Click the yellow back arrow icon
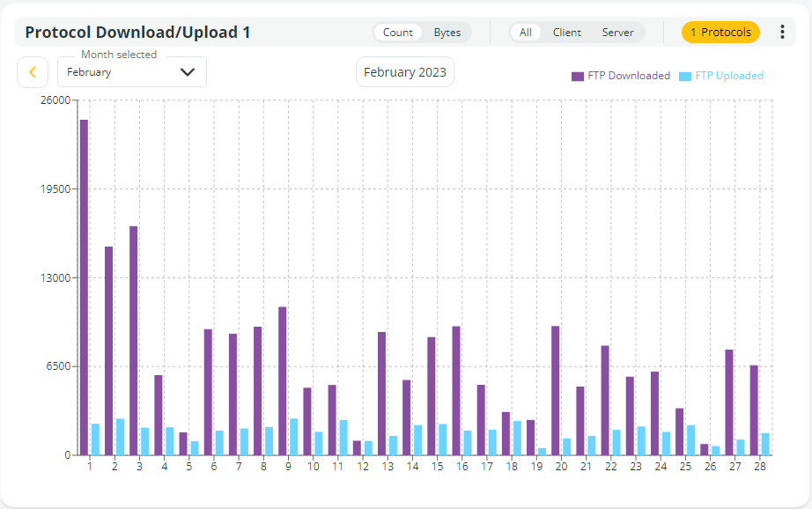 click(x=33, y=72)
